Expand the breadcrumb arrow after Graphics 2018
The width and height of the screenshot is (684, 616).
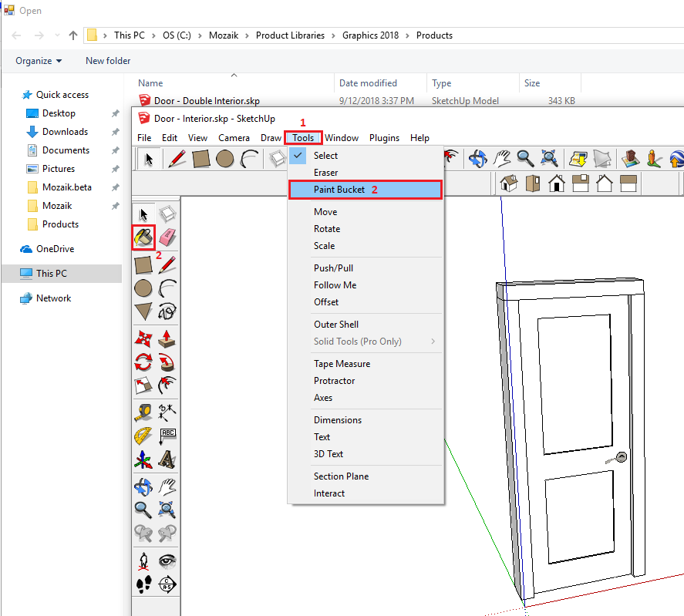pyautogui.click(x=409, y=35)
